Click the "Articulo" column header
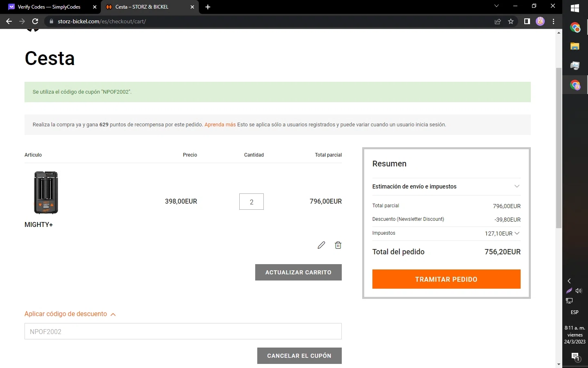The image size is (588, 368). tap(33, 155)
